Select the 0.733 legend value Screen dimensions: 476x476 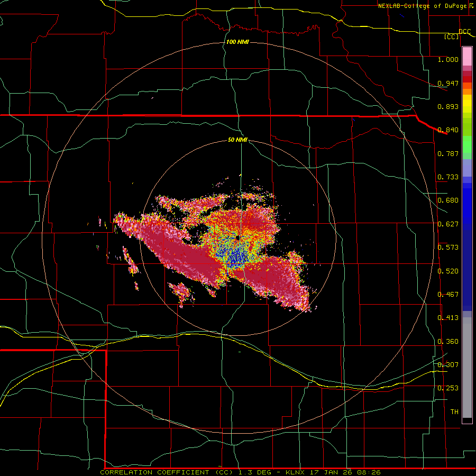448,177
